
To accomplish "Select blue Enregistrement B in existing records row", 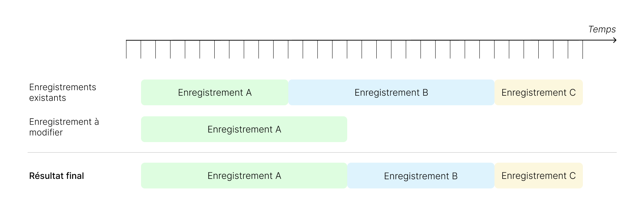I will [x=391, y=92].
